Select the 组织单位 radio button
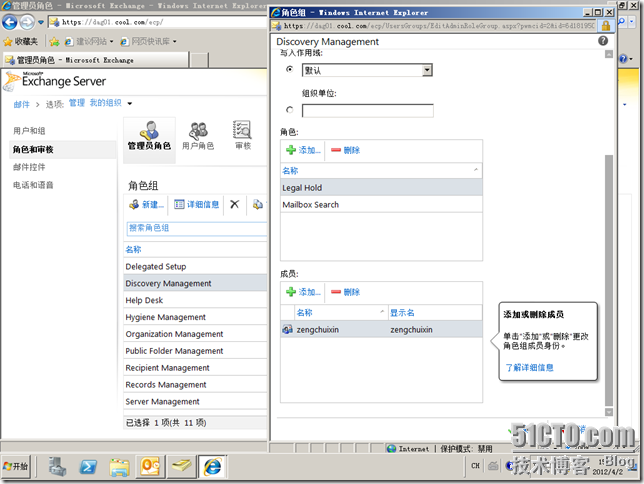This screenshot has width=644, height=484. click(x=290, y=110)
